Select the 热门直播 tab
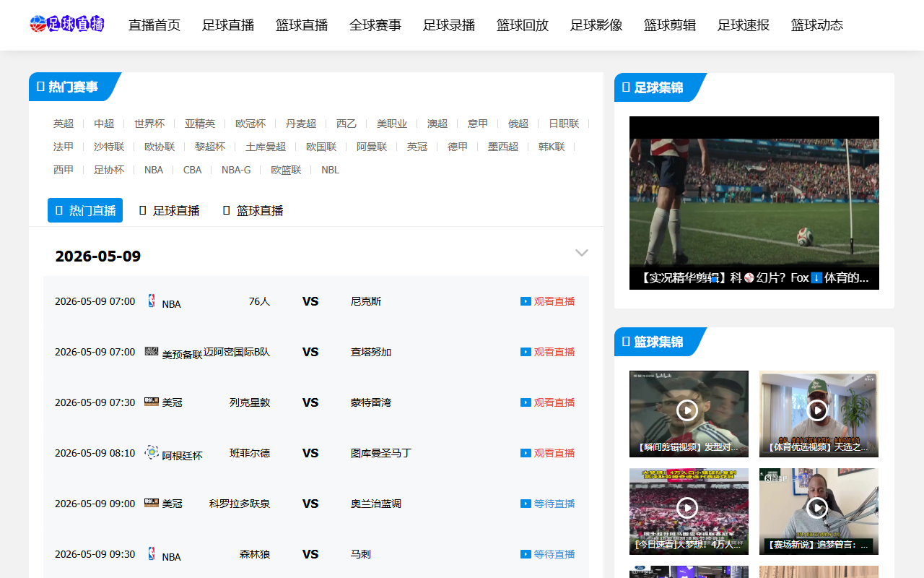 85,210
